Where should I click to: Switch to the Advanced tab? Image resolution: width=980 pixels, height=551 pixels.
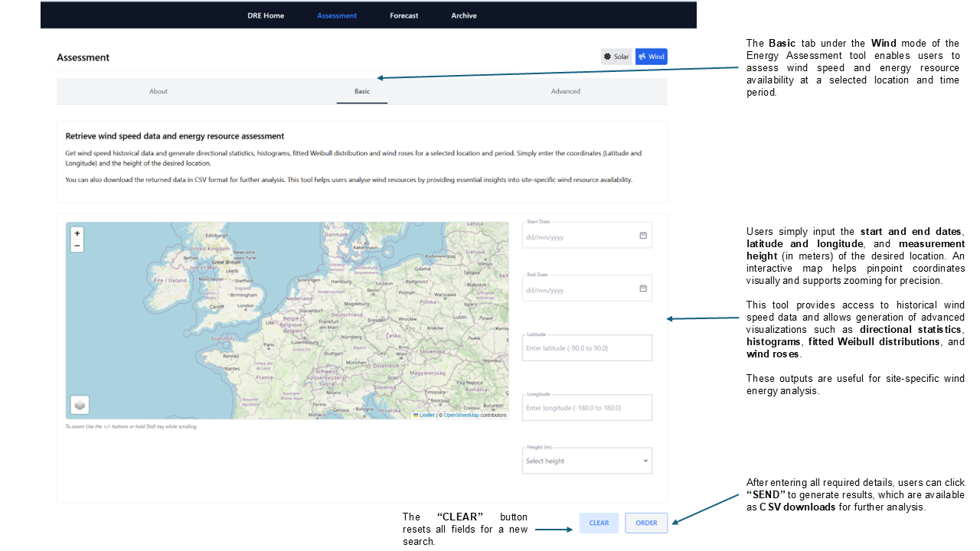coord(566,91)
